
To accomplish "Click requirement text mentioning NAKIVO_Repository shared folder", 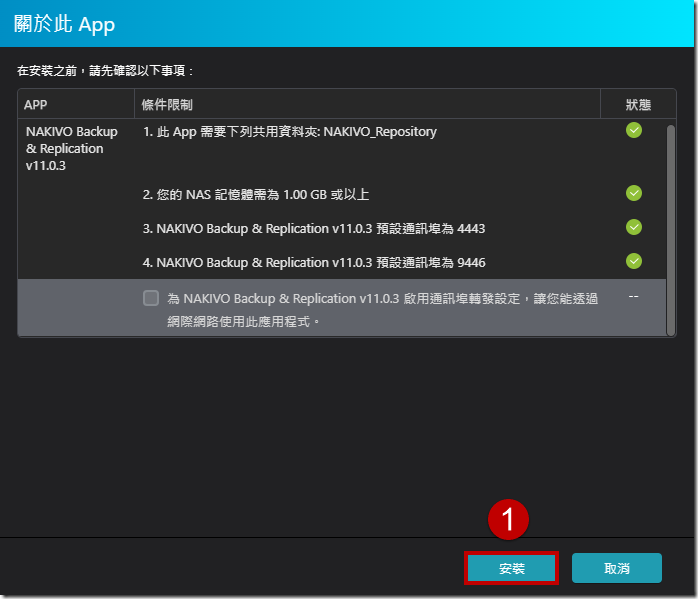I will 290,132.
